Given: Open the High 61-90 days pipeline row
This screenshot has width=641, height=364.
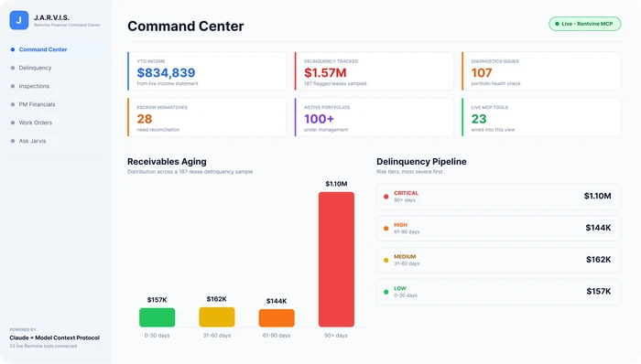Looking at the screenshot, I should [498, 228].
